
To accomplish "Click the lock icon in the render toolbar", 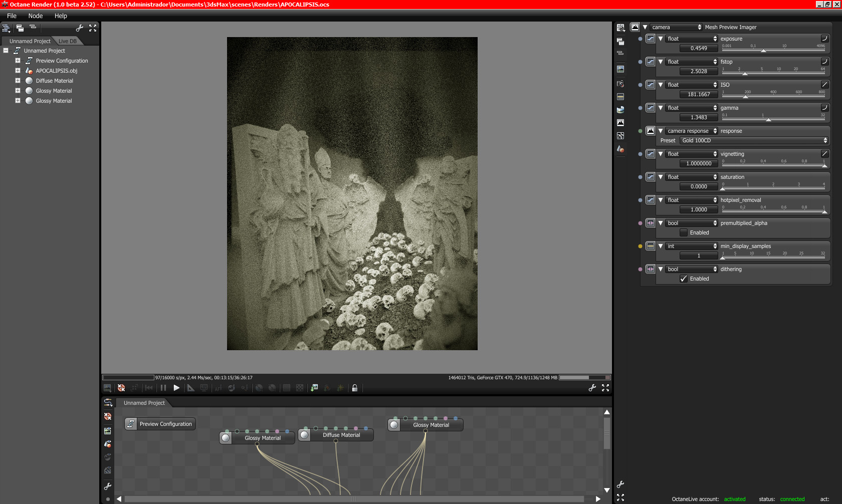I will [x=355, y=388].
